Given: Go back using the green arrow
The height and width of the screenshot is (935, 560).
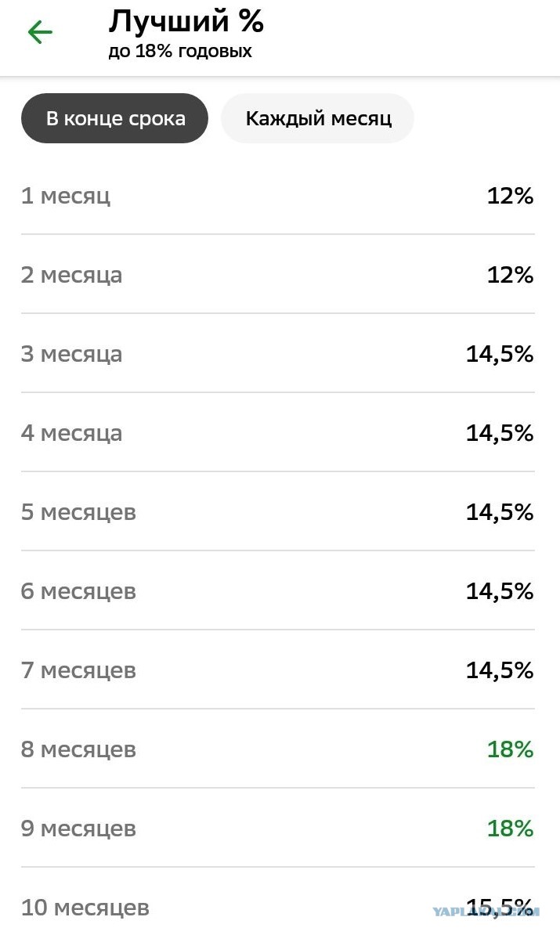Looking at the screenshot, I should click(40, 32).
